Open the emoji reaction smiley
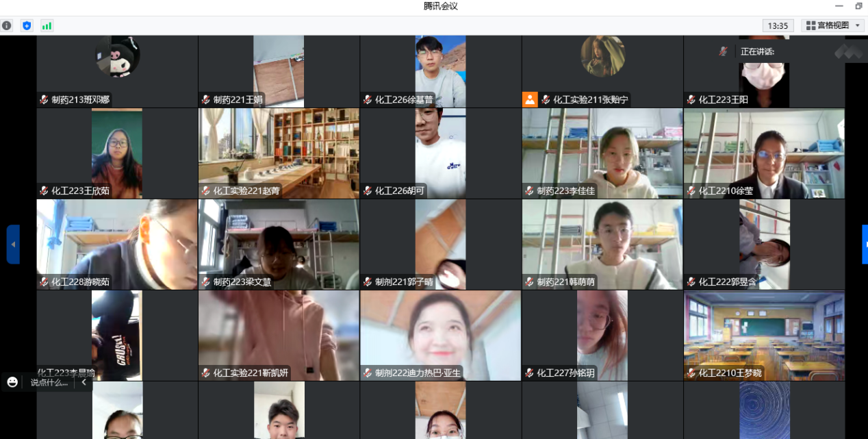This screenshot has width=868, height=439. coord(12,382)
